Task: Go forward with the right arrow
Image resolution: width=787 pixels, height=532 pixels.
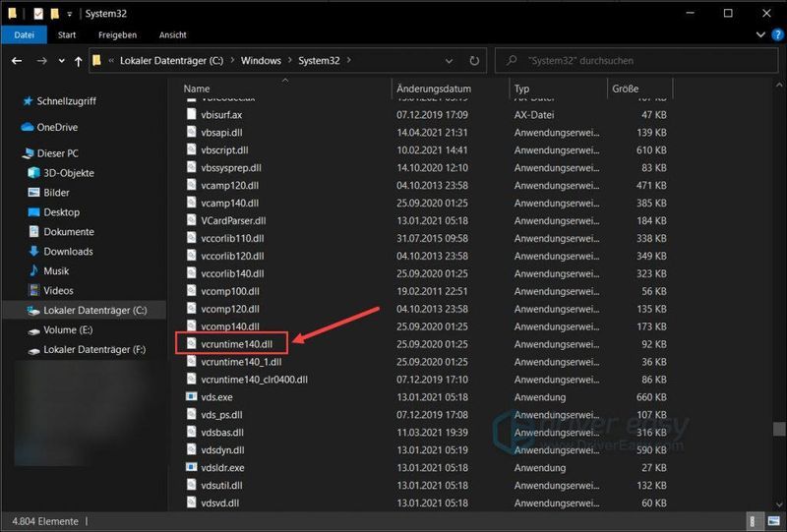Action: pyautogui.click(x=42, y=61)
